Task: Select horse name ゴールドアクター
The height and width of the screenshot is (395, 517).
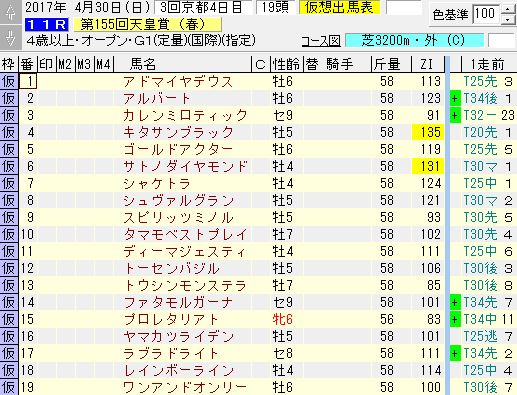Action: 178,150
